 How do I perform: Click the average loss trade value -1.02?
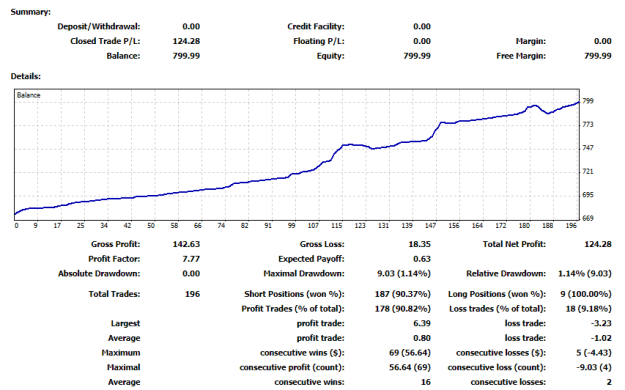tap(601, 338)
